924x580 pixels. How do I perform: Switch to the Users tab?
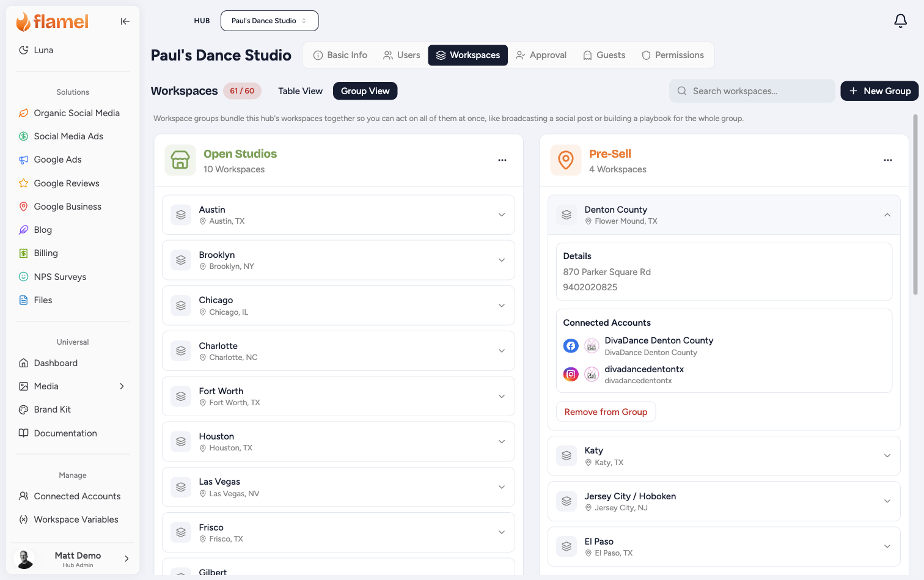tap(402, 55)
